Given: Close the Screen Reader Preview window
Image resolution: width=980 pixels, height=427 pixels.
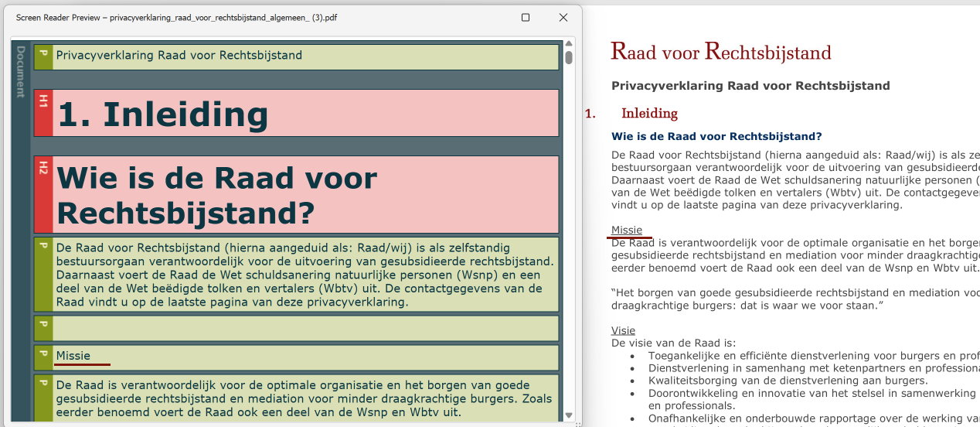Looking at the screenshot, I should point(563,17).
